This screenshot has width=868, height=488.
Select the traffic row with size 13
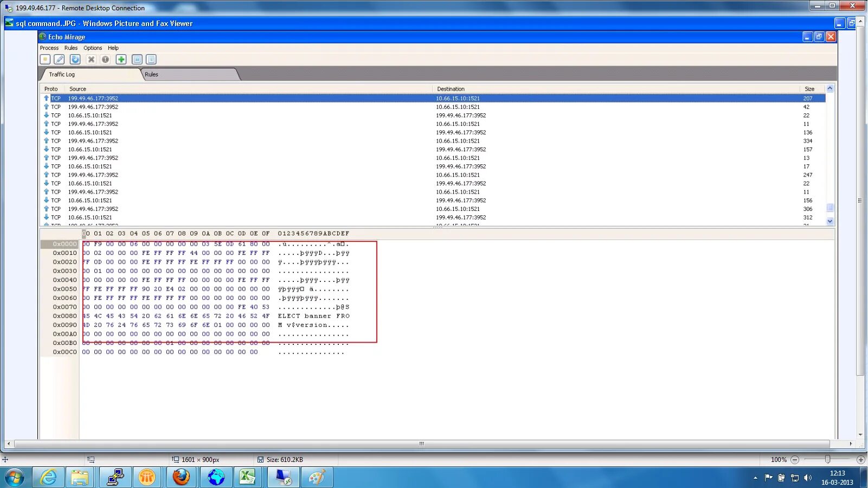(434, 158)
